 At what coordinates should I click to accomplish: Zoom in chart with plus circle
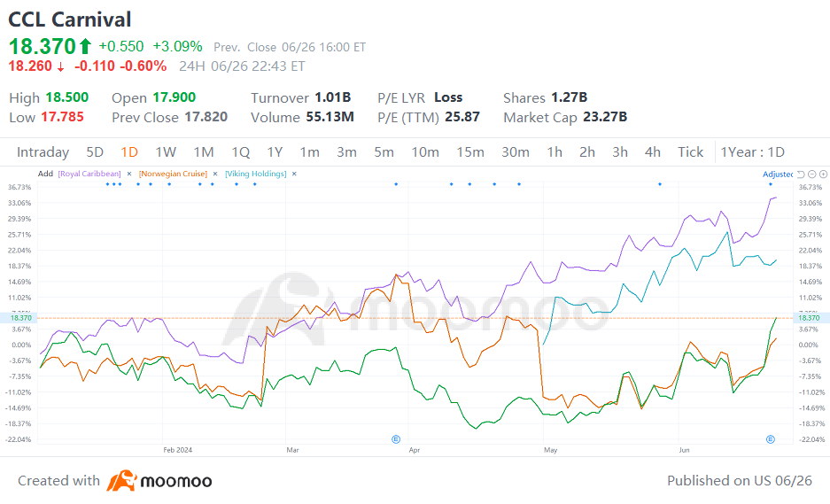pyautogui.click(x=823, y=174)
